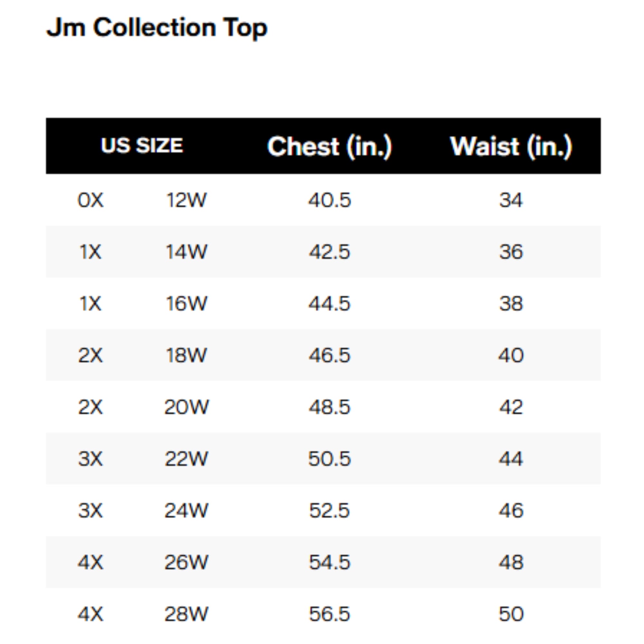Click the waist value 38
This screenshot has width=644, height=644.
(511, 304)
